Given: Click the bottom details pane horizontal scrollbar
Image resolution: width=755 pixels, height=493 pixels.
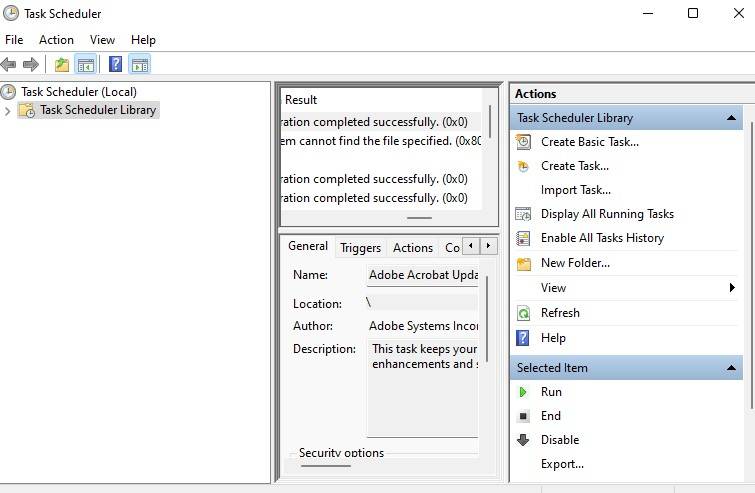Looking at the screenshot, I should point(326,466).
